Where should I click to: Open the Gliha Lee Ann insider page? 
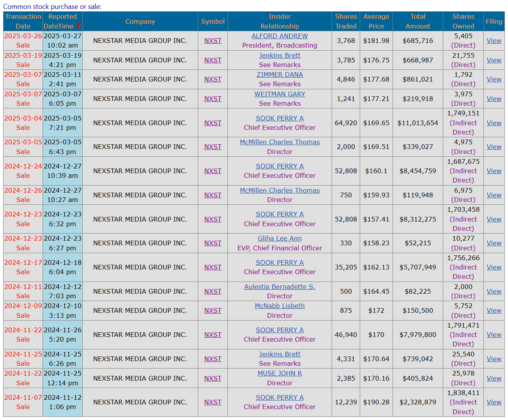tap(279, 238)
